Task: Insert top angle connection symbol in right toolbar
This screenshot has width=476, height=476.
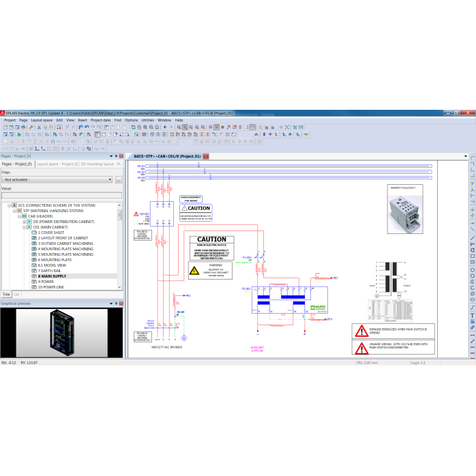Action: tap(473, 158)
